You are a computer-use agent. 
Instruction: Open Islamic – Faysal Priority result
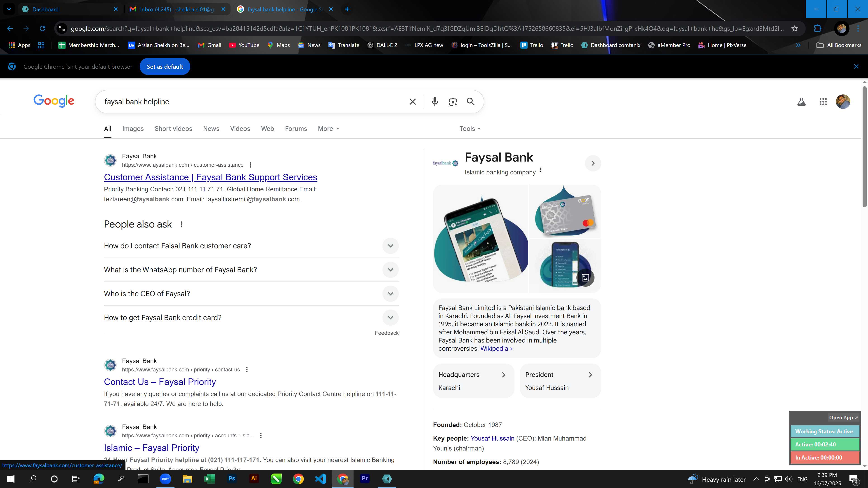152,448
